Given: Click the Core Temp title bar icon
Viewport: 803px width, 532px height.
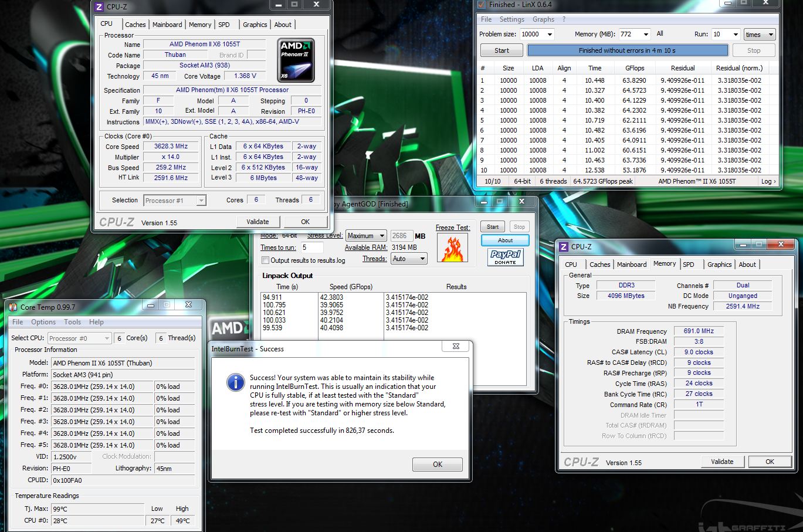Looking at the screenshot, I should click(x=13, y=307).
